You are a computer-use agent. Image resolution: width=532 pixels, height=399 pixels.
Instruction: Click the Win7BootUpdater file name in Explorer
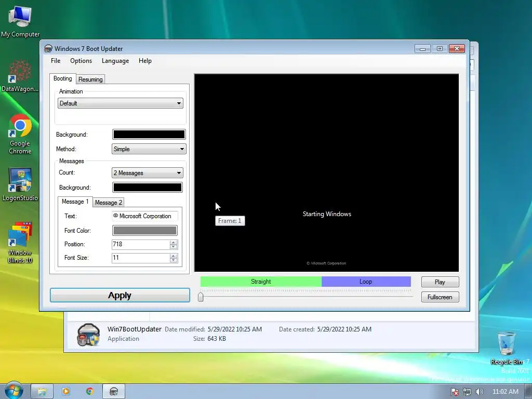(x=135, y=329)
